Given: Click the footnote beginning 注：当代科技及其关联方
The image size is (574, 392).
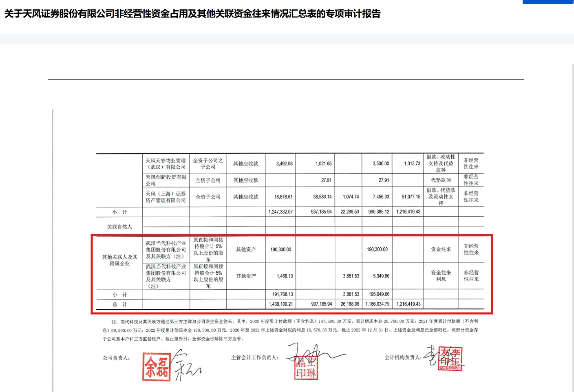Looking at the screenshot, I should pos(290,330).
